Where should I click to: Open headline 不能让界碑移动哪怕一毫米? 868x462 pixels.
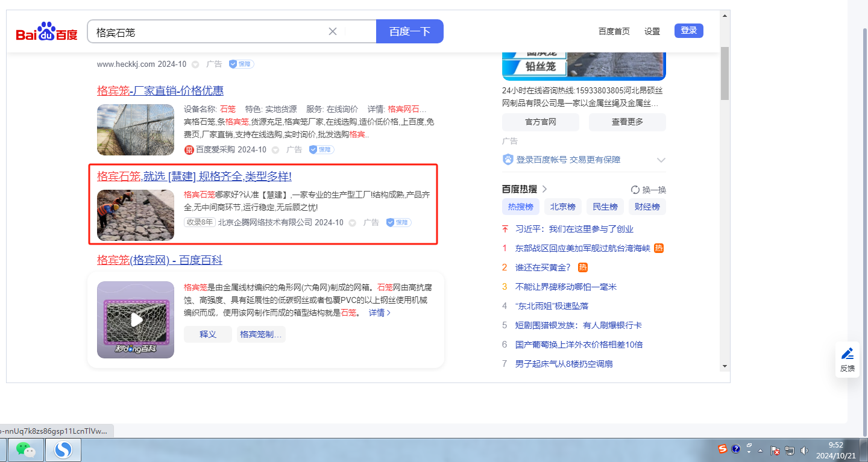(566, 287)
